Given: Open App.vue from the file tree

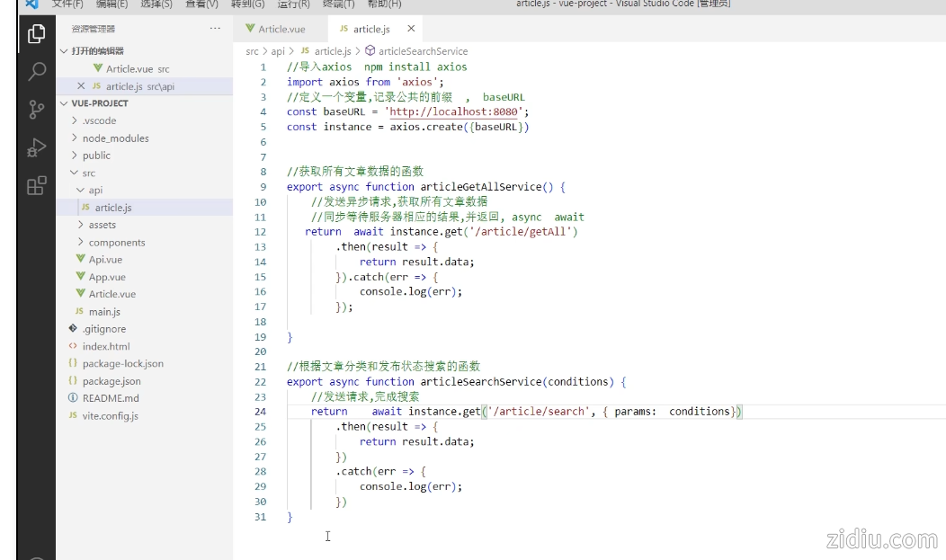Looking at the screenshot, I should (x=107, y=277).
